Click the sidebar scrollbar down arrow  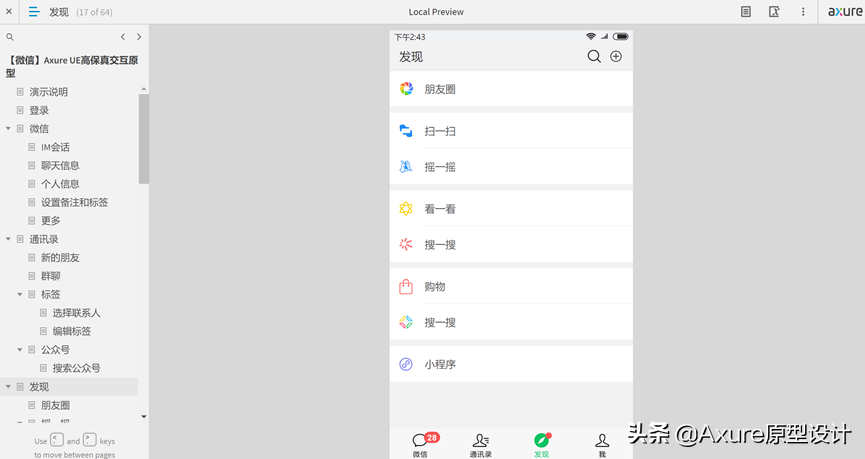click(x=144, y=417)
